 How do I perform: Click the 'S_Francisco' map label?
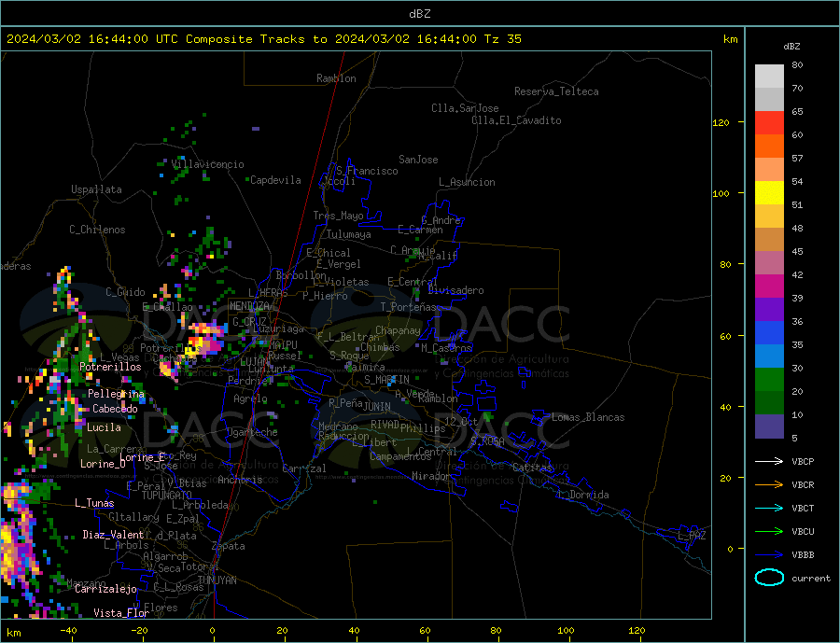367,171
